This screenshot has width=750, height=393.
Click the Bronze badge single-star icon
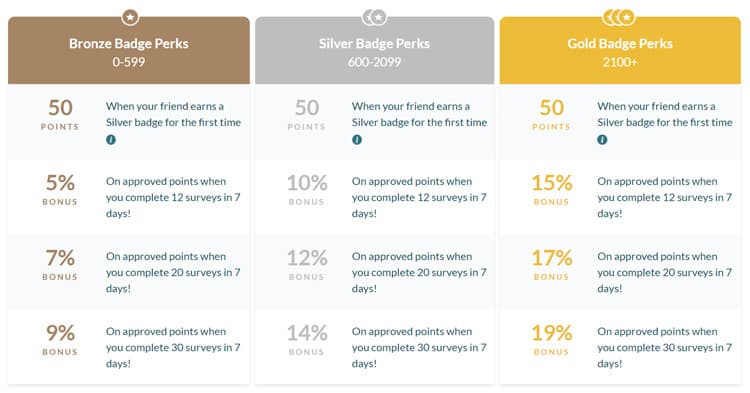(130, 18)
